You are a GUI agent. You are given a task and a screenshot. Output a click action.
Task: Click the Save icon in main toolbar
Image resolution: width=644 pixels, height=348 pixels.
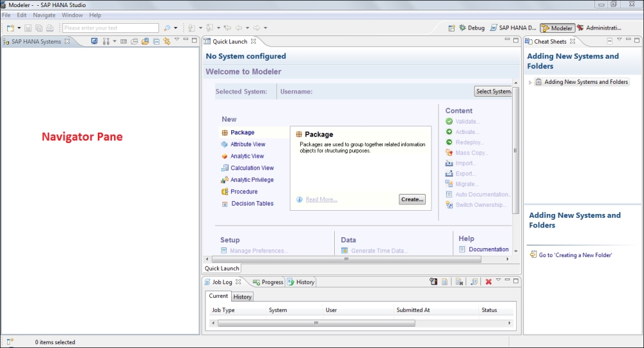[x=28, y=28]
